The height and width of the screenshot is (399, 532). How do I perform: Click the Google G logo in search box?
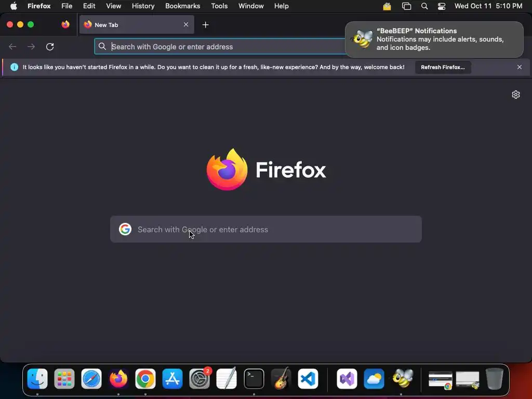coord(125,229)
